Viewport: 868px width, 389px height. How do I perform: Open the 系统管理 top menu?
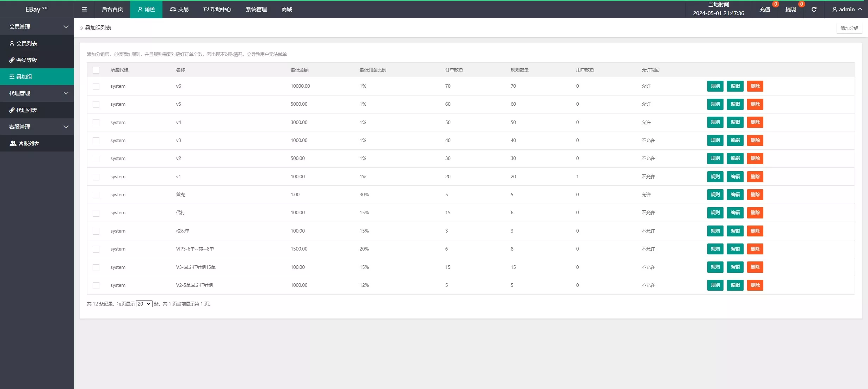tap(256, 10)
